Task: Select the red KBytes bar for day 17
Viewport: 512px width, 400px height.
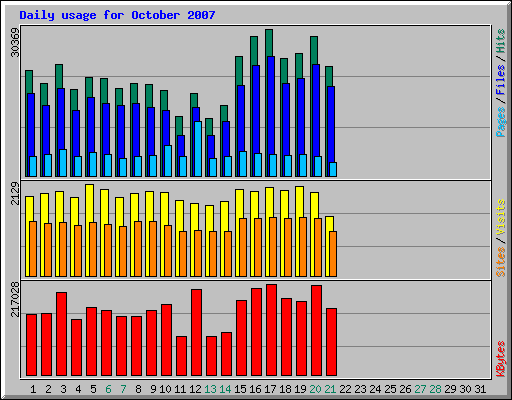Action: (x=271, y=330)
